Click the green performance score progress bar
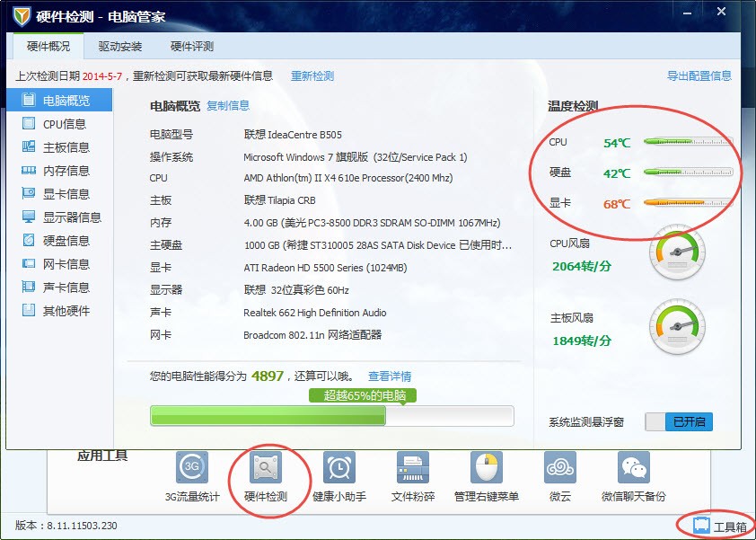 [331, 415]
